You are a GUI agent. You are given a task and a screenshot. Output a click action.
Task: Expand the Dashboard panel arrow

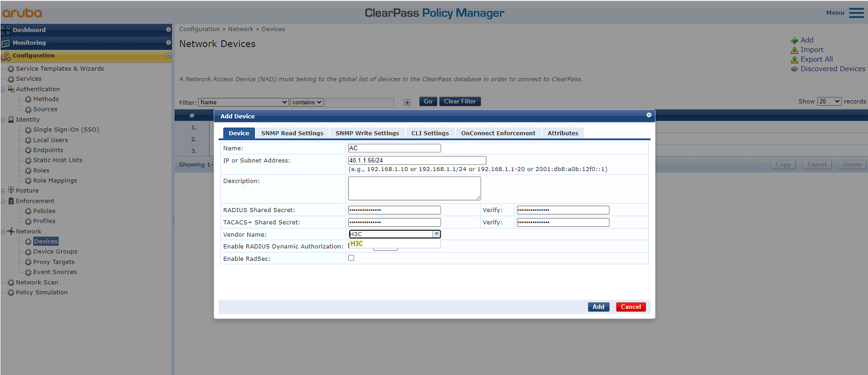point(168,30)
